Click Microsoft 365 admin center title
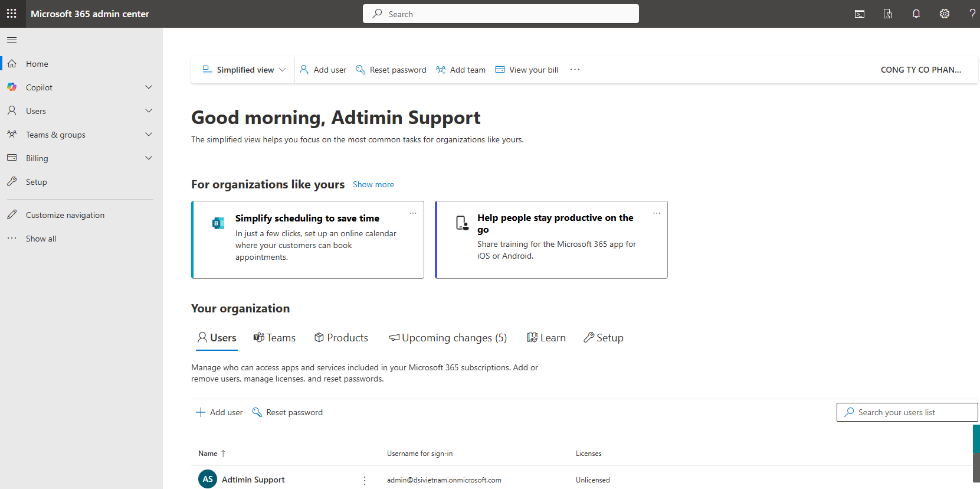Screen dimensions: 980x489 (90, 14)
